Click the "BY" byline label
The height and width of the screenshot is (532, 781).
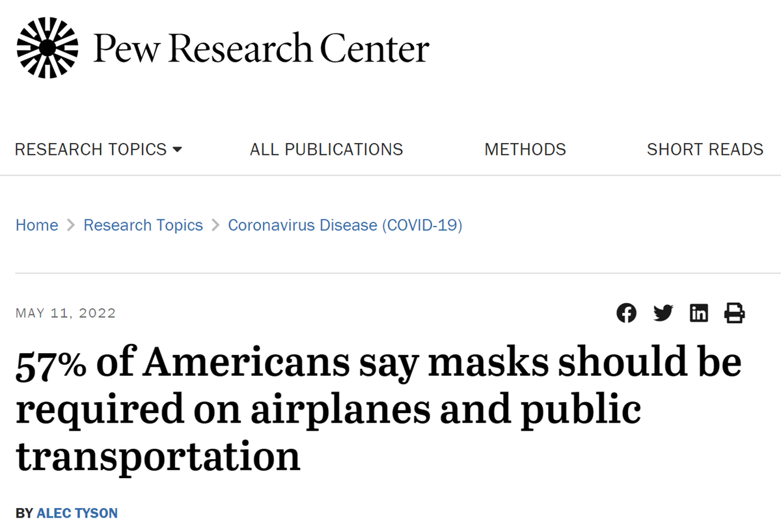tap(24, 513)
